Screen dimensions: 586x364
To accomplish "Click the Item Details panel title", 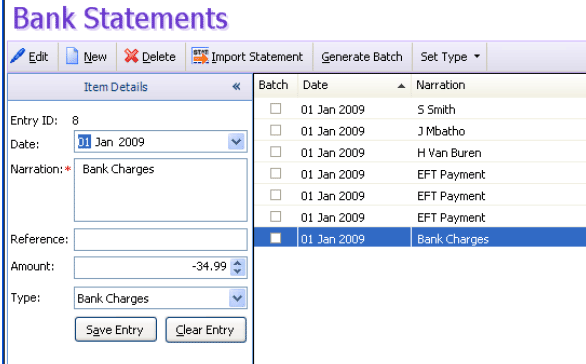I will [x=115, y=87].
